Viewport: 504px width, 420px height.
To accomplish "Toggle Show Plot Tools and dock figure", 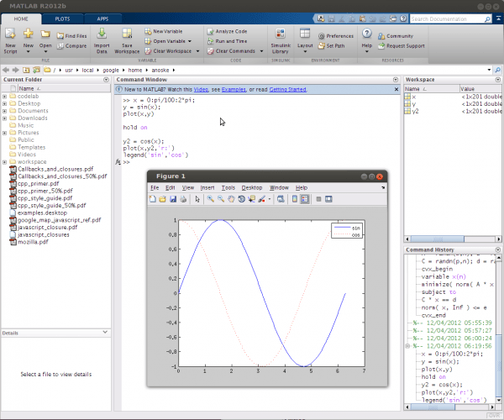I will click(x=328, y=199).
